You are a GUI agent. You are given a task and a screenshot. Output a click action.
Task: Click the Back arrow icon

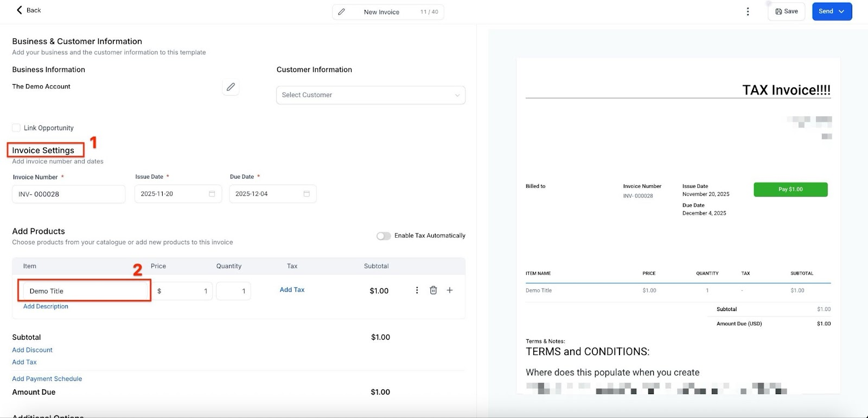19,10
